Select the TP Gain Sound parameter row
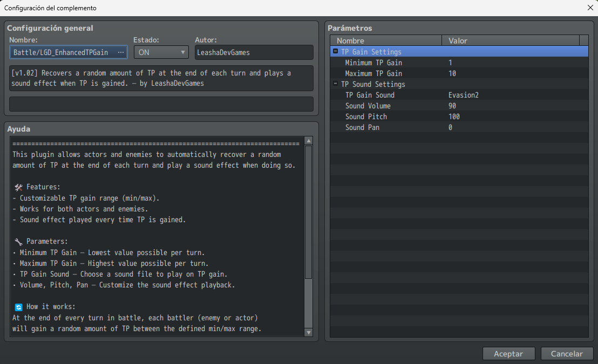Viewport: 598px width, 364px height. [x=459, y=95]
